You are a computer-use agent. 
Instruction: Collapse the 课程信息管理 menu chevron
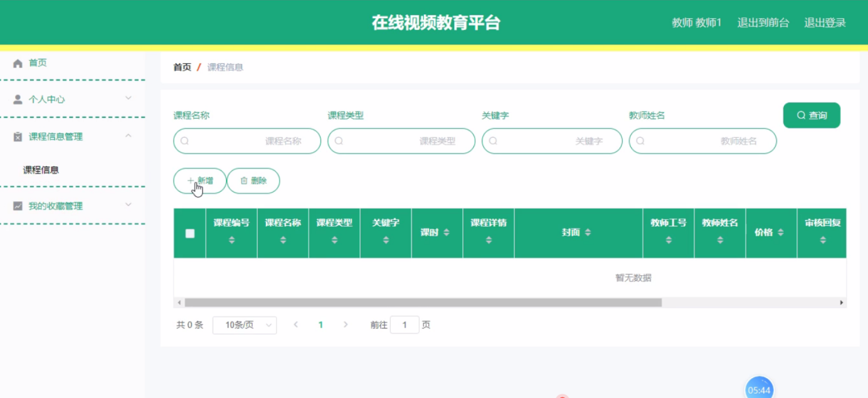coord(128,135)
